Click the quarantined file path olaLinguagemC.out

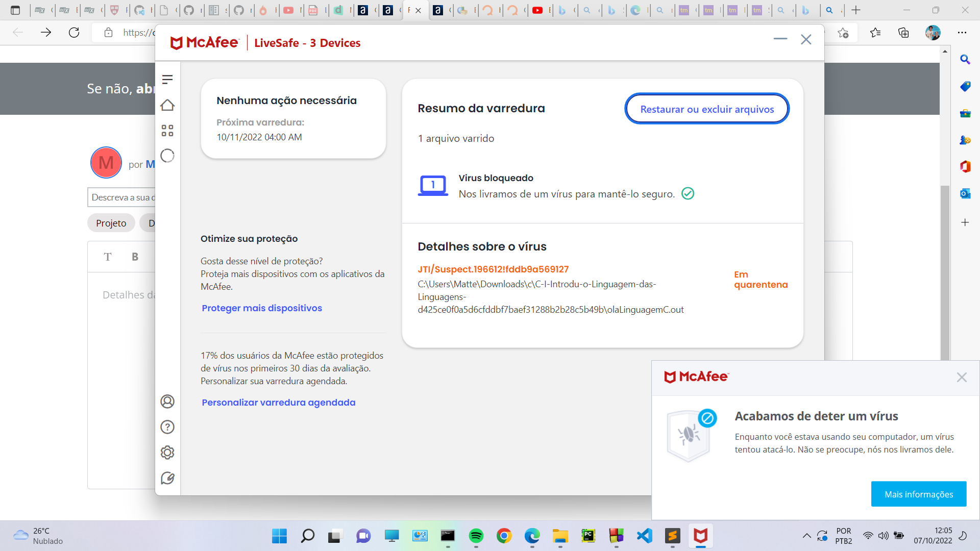point(551,297)
